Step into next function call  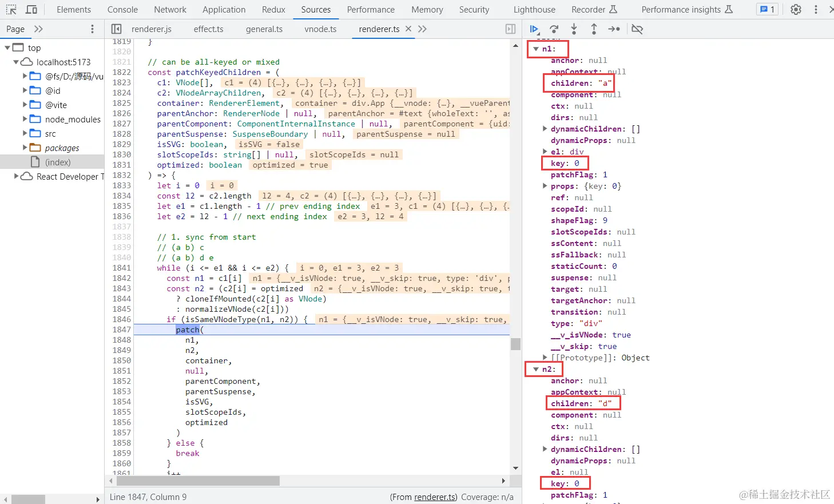click(574, 29)
